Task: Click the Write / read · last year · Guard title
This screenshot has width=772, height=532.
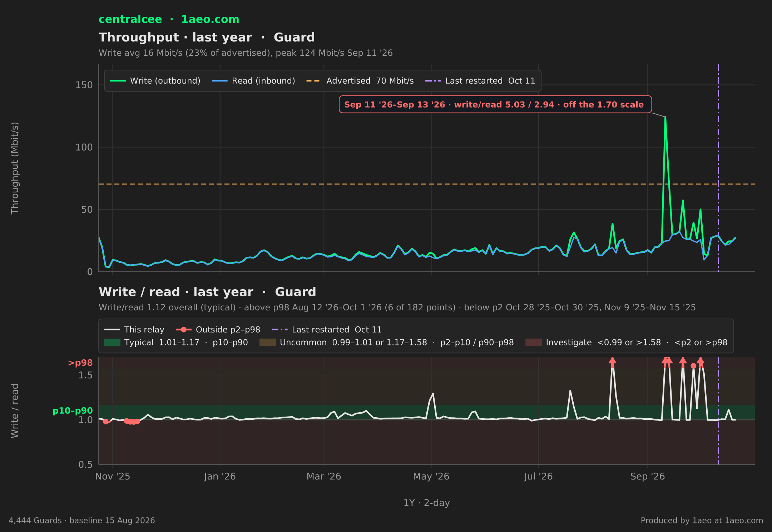Action: (207, 292)
